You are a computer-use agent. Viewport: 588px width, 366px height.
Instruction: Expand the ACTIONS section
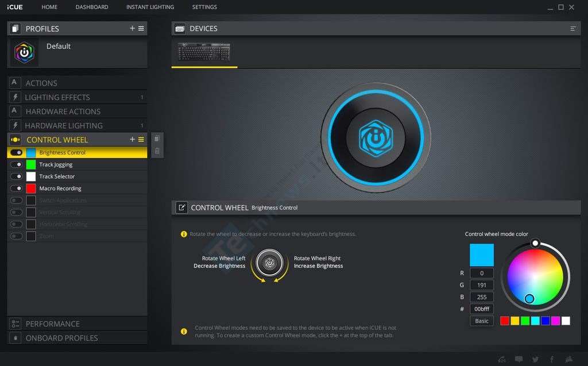tap(77, 83)
